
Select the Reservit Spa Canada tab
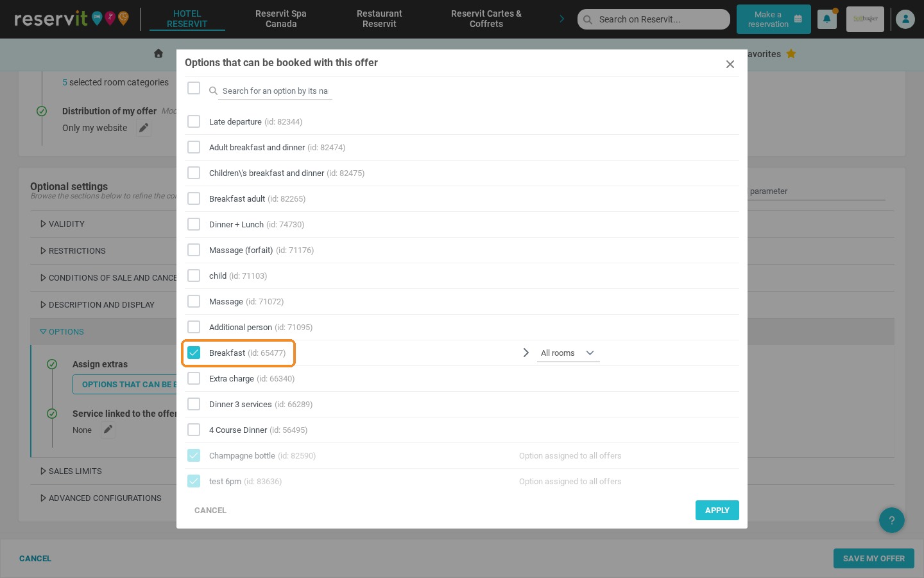point(281,19)
